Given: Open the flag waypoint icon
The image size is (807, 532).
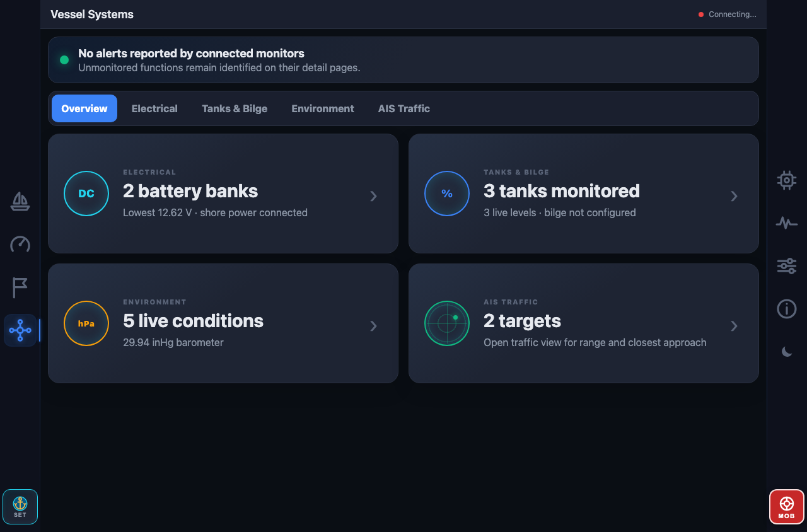Looking at the screenshot, I should 20,287.
